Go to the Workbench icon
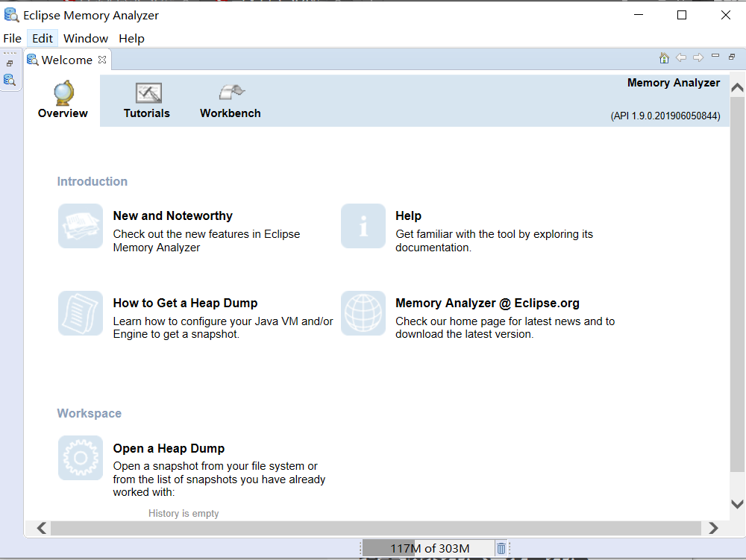746x560 pixels. [x=232, y=92]
